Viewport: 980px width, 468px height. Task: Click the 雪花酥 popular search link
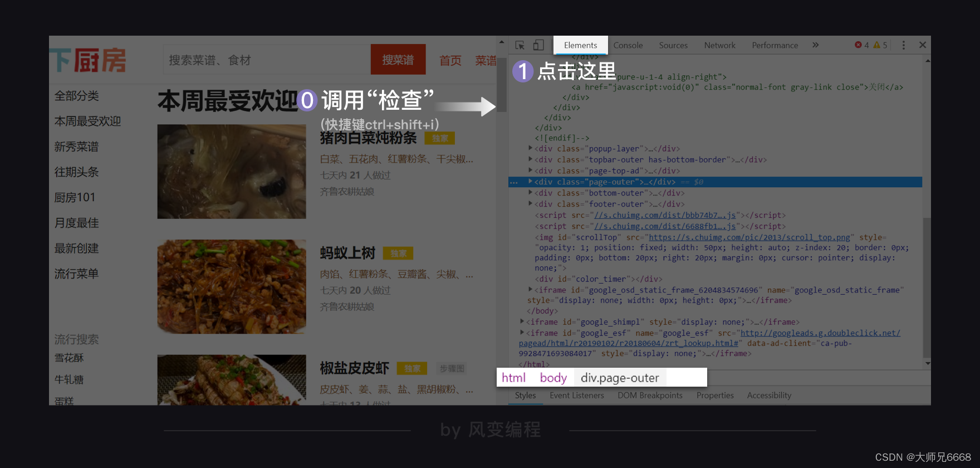pos(69,358)
